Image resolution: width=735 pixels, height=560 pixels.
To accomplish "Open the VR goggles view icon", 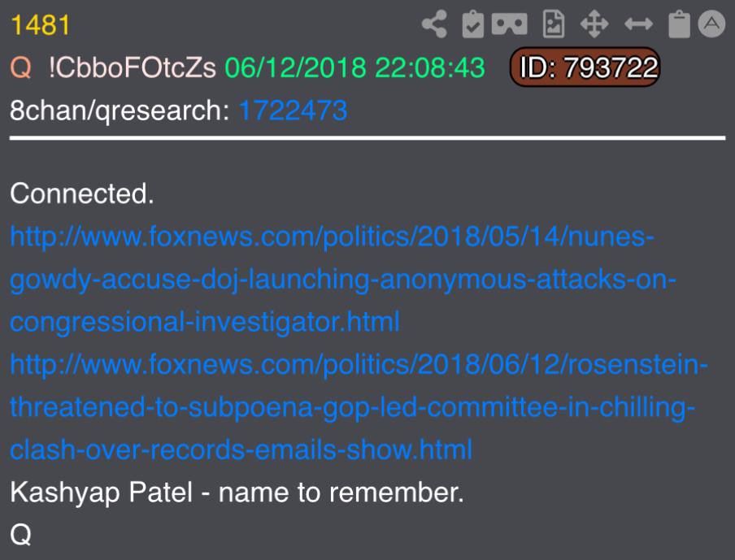I will click(510, 24).
